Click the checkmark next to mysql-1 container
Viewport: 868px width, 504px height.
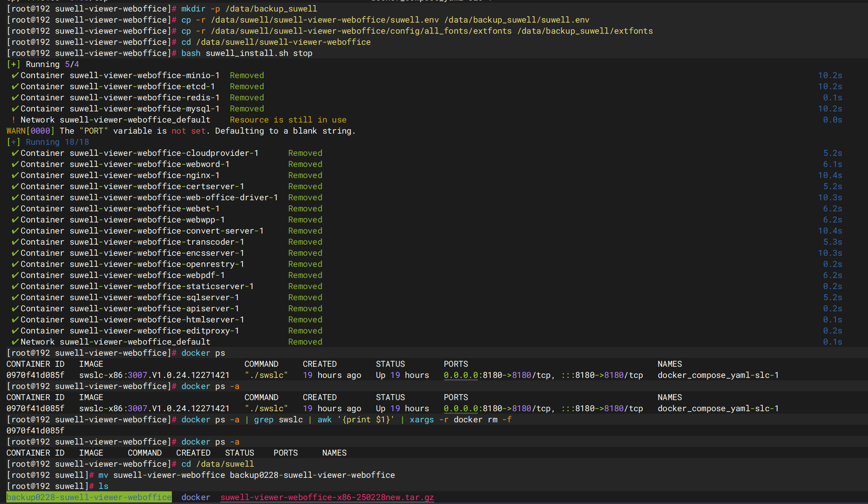[15, 109]
